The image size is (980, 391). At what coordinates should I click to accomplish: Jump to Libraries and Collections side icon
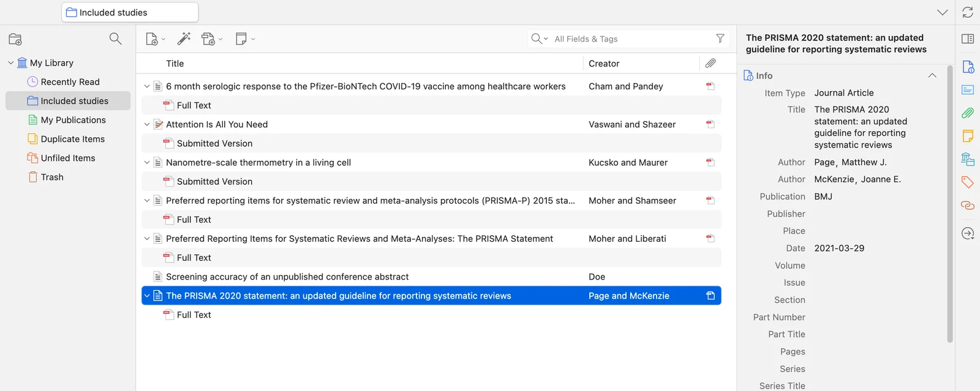[x=968, y=159]
